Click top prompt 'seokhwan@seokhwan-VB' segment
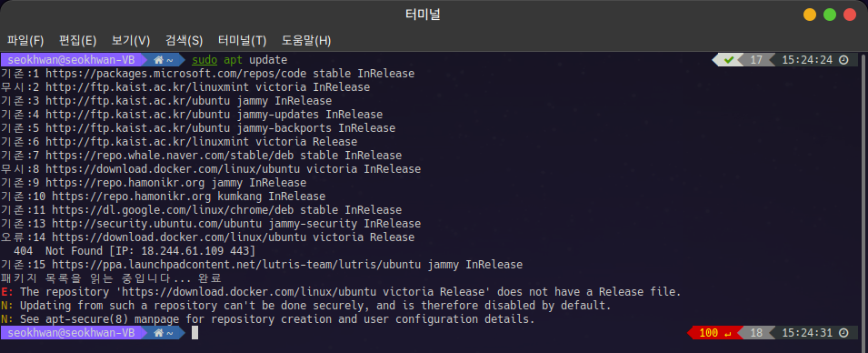 click(71, 60)
